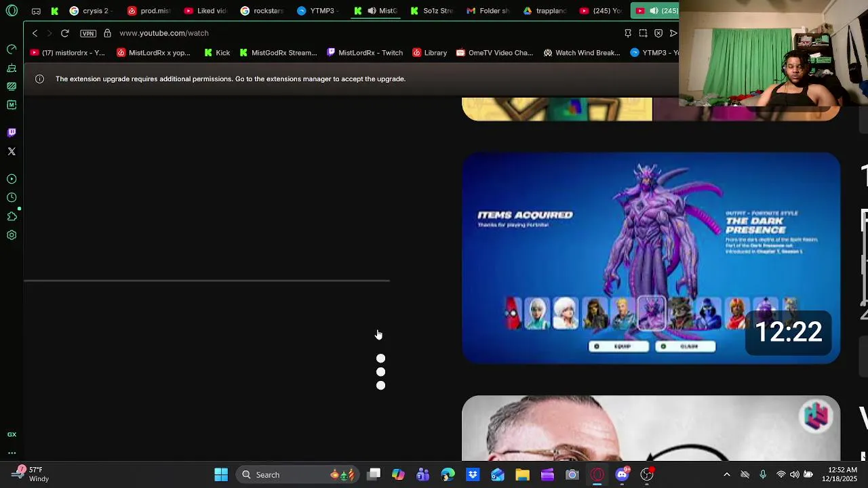Viewport: 868px width, 488px height.
Task: Open X (Twitter) panel in sidebar
Action: click(12, 151)
